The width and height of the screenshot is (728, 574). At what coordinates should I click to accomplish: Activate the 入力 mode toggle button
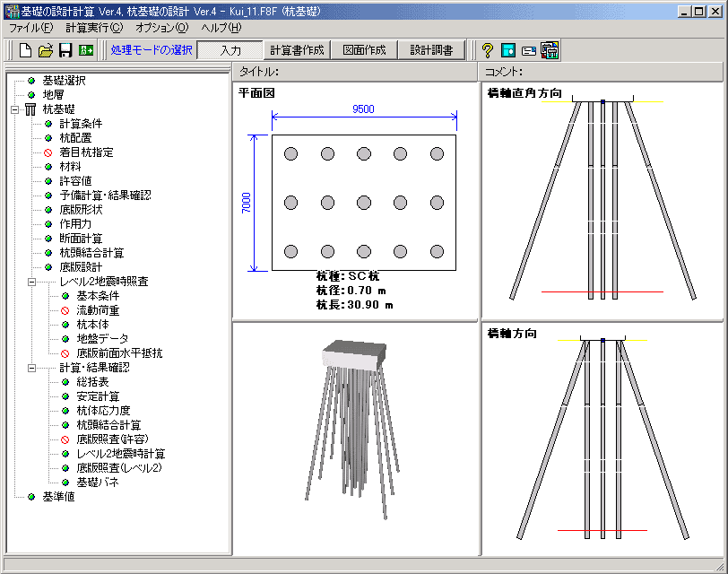(x=230, y=50)
